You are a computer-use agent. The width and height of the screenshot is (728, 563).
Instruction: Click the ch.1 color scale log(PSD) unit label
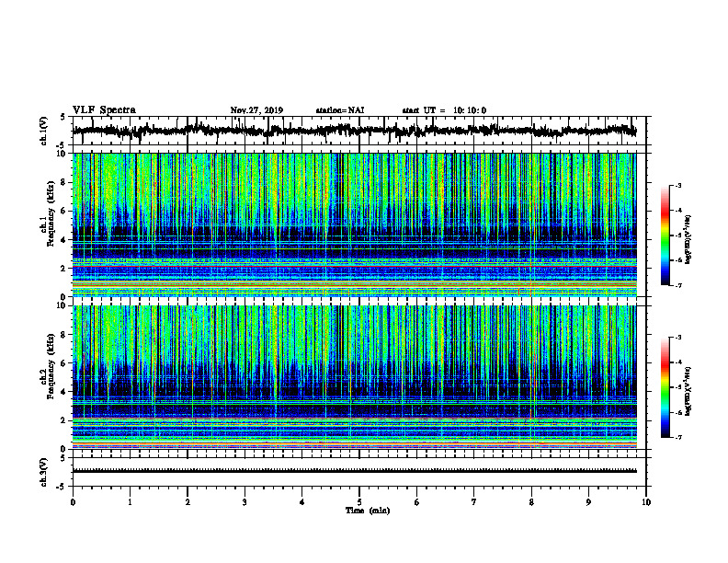[x=688, y=239]
